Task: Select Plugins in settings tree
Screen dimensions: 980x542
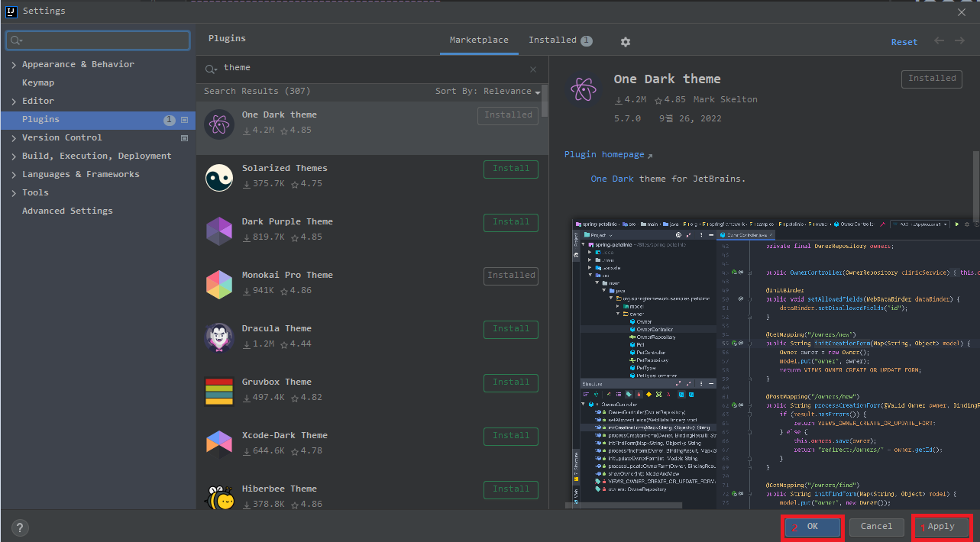Action: coord(98,120)
